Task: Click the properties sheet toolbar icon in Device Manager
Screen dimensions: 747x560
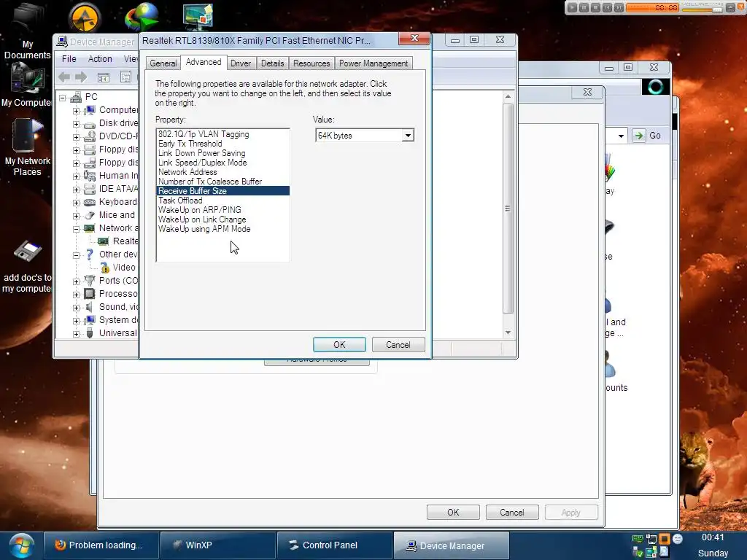Action: [125, 77]
